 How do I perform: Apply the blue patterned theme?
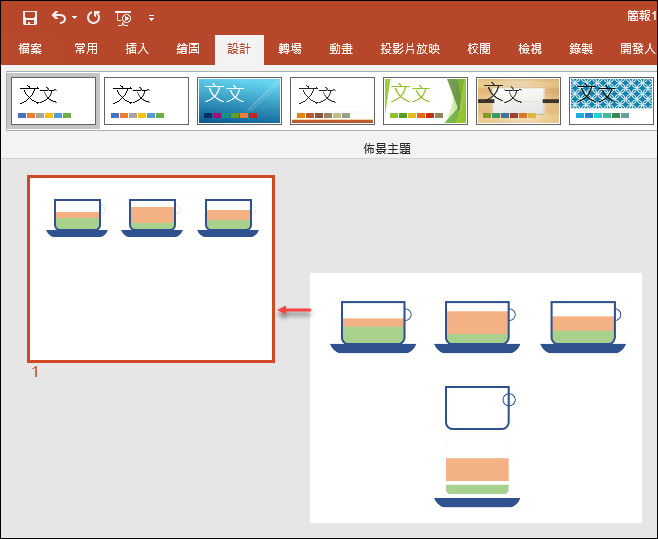611,101
